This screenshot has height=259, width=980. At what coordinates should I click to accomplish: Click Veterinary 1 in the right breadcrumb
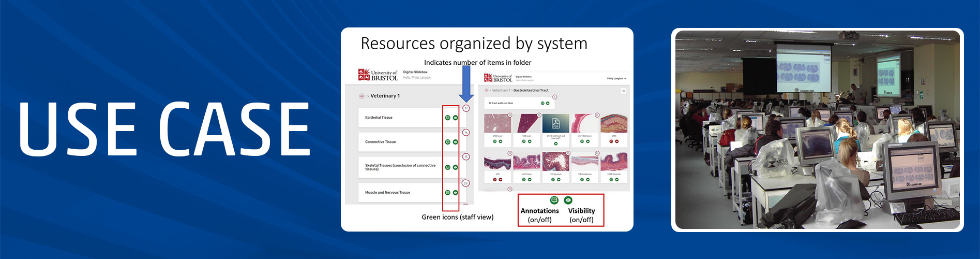pos(501,91)
